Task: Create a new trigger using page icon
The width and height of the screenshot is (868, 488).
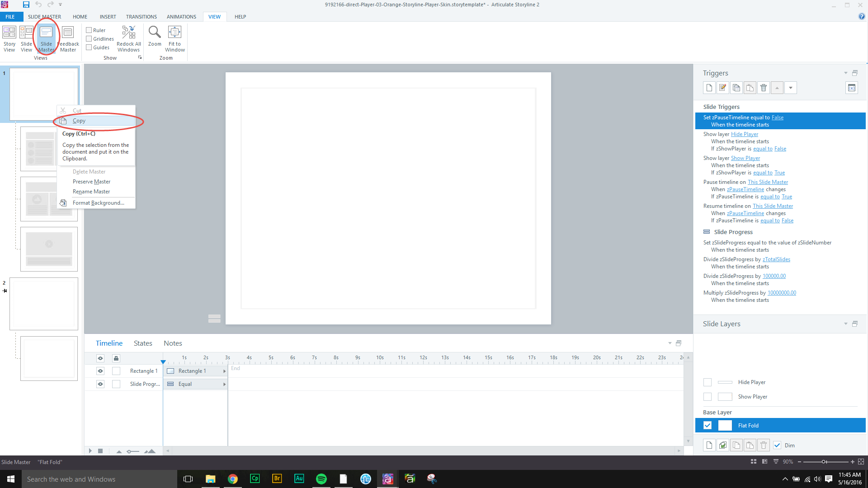Action: 709,88
